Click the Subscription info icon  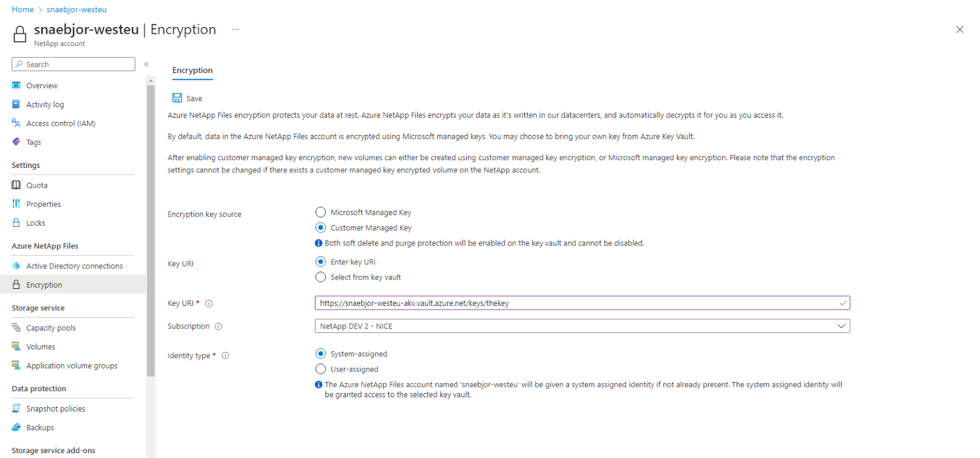(219, 327)
